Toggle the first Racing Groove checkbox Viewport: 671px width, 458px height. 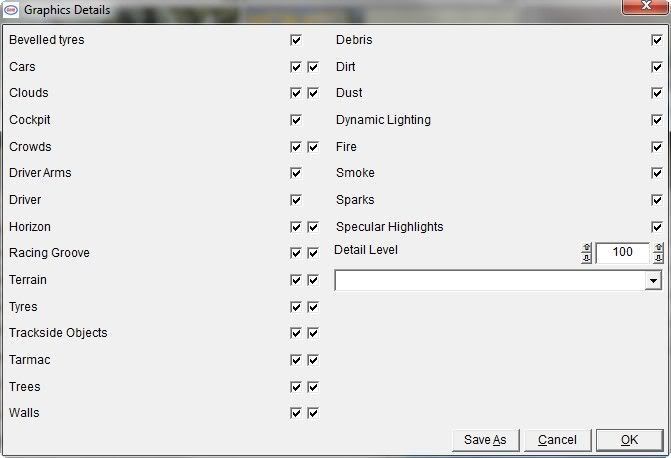tap(296, 253)
